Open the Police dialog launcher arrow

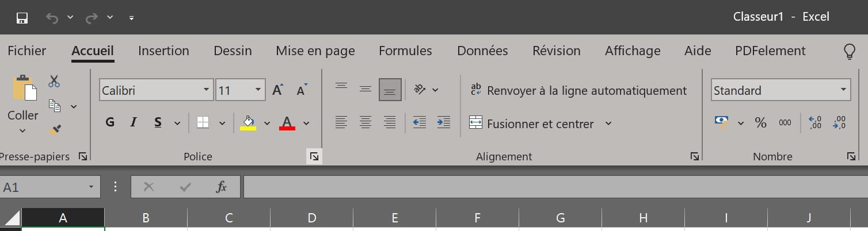pos(314,157)
